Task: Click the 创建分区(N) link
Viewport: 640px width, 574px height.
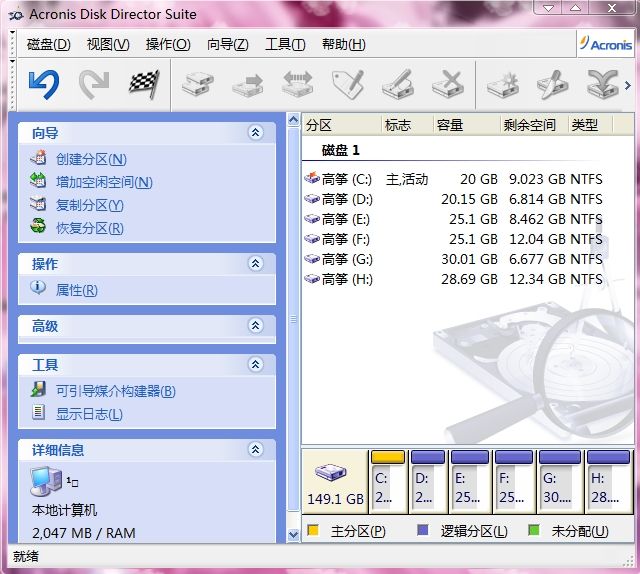Action: coord(91,159)
